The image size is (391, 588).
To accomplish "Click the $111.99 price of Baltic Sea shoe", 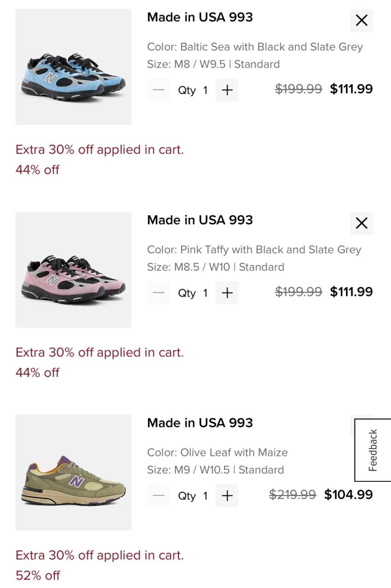I will pos(351,89).
